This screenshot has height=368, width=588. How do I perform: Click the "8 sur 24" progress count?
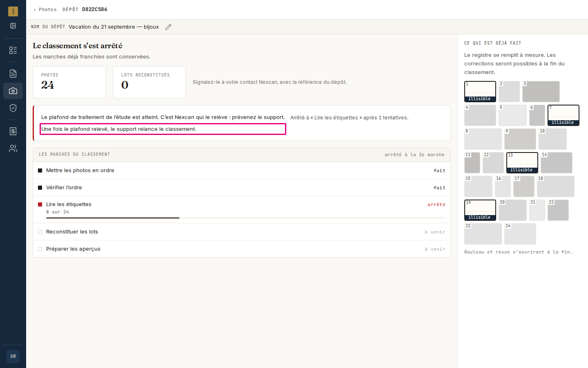coord(58,212)
